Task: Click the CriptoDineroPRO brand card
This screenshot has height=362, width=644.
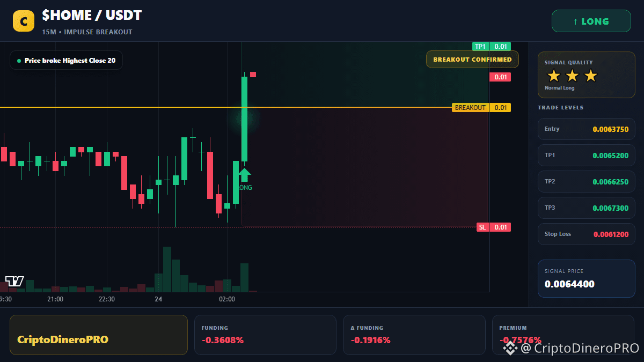Action: click(x=99, y=335)
